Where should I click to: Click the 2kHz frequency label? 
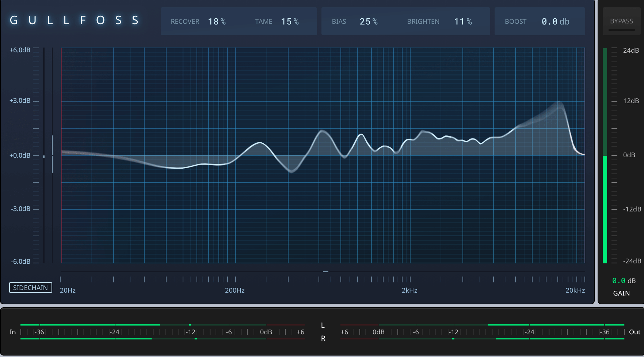(409, 290)
